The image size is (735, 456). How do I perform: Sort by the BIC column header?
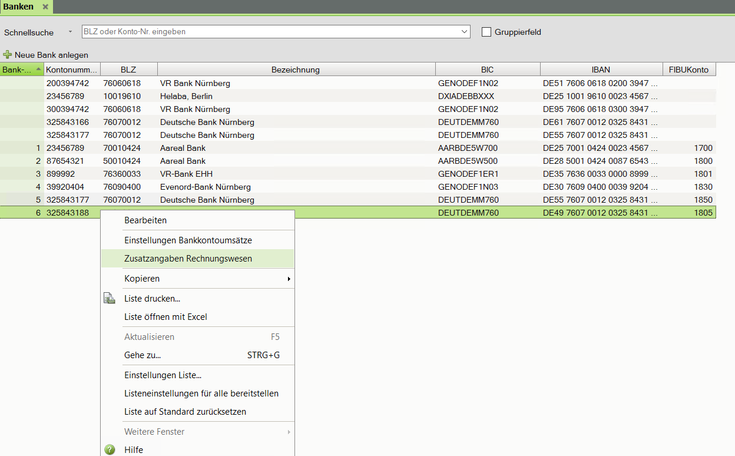pos(488,69)
